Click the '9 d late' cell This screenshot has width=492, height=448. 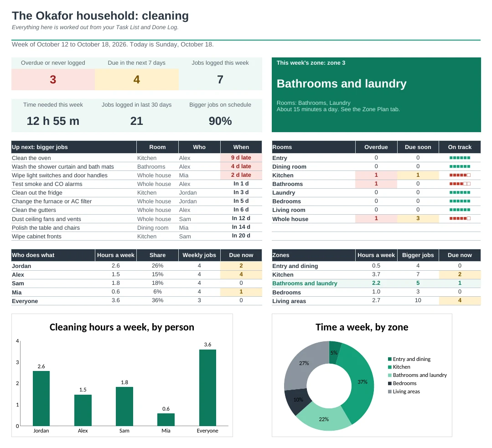coord(241,158)
